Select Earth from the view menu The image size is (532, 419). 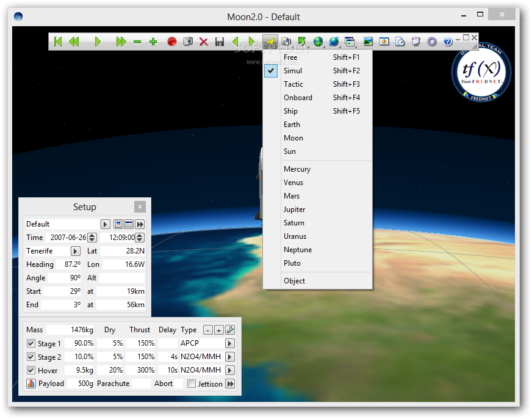(x=318, y=125)
